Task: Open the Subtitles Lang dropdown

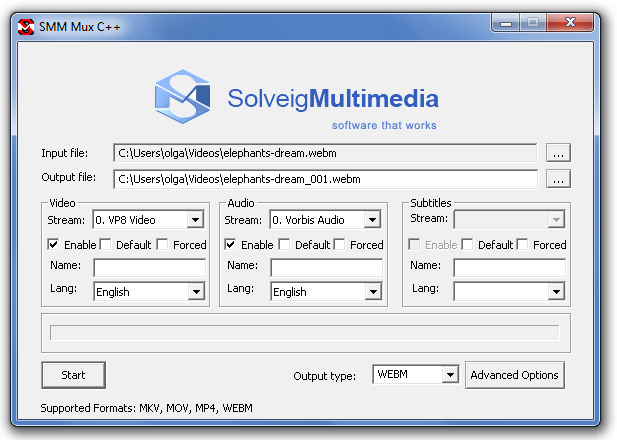Action: point(509,292)
